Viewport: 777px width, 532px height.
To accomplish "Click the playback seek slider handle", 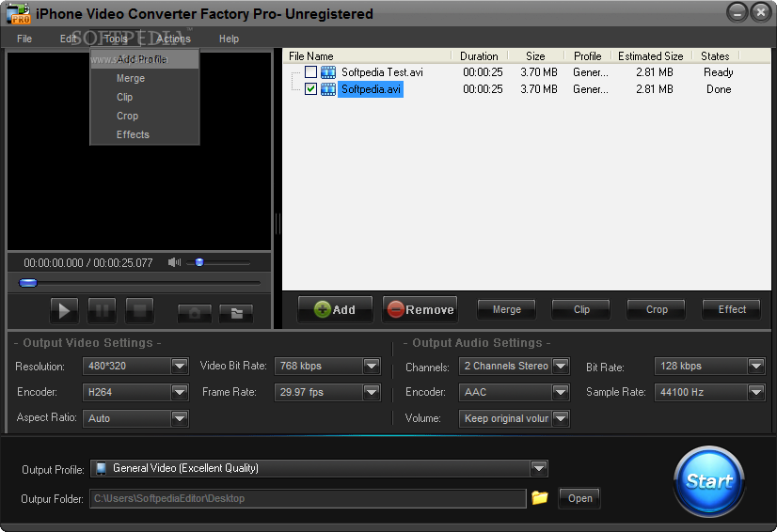I will 28,283.
